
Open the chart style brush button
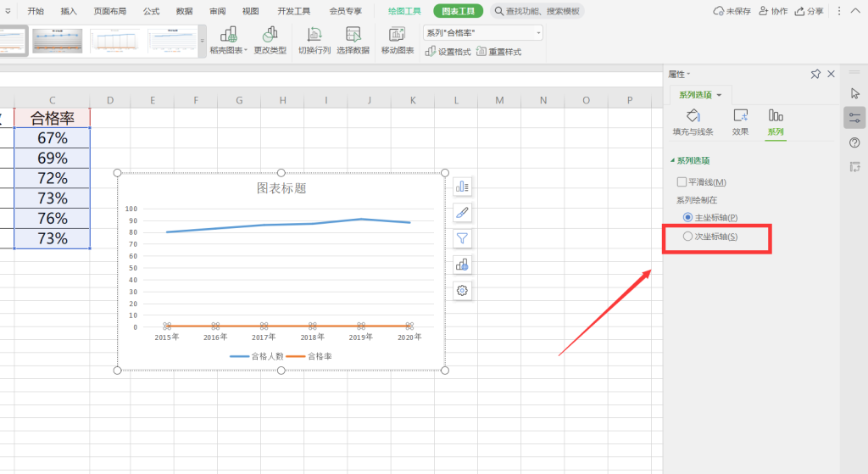[x=462, y=213]
